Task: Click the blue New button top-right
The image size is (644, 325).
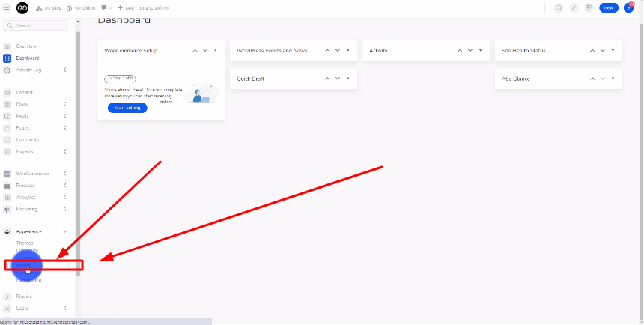Action: pos(608,7)
